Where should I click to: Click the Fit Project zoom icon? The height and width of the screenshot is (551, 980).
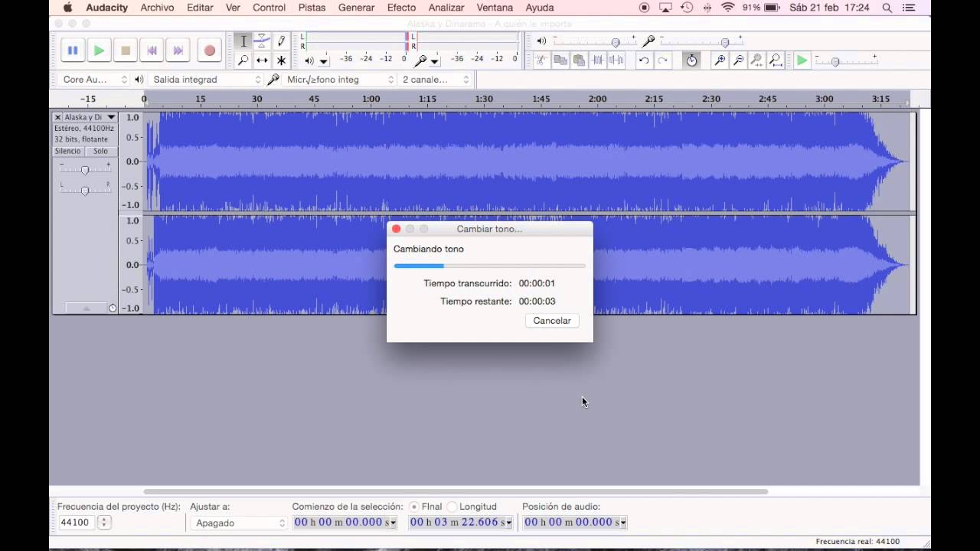click(x=776, y=60)
